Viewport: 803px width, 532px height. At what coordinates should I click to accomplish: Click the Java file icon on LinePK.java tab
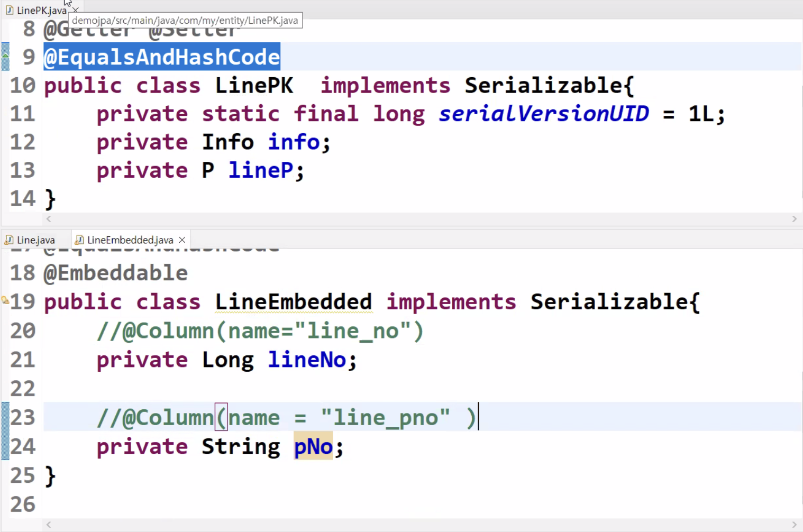click(x=9, y=10)
